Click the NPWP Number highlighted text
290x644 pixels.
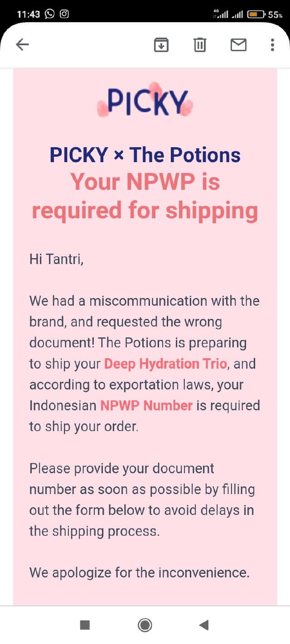[146, 405]
